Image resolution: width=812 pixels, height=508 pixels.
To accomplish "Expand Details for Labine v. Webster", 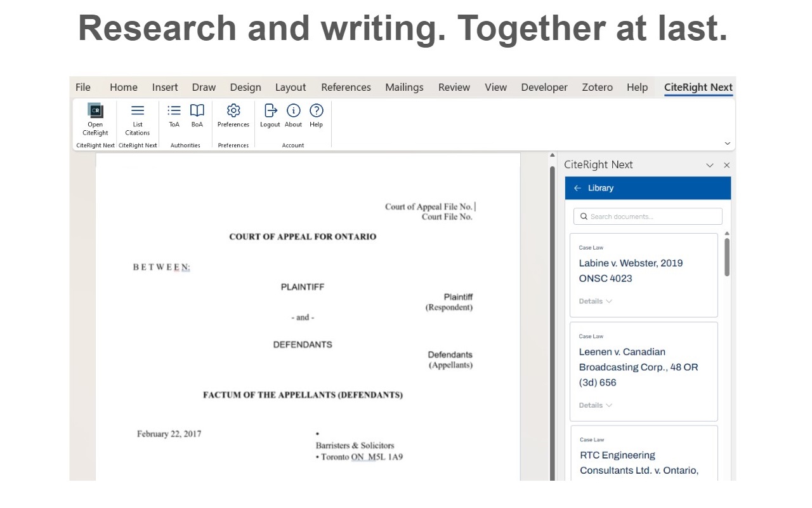I will coord(595,301).
